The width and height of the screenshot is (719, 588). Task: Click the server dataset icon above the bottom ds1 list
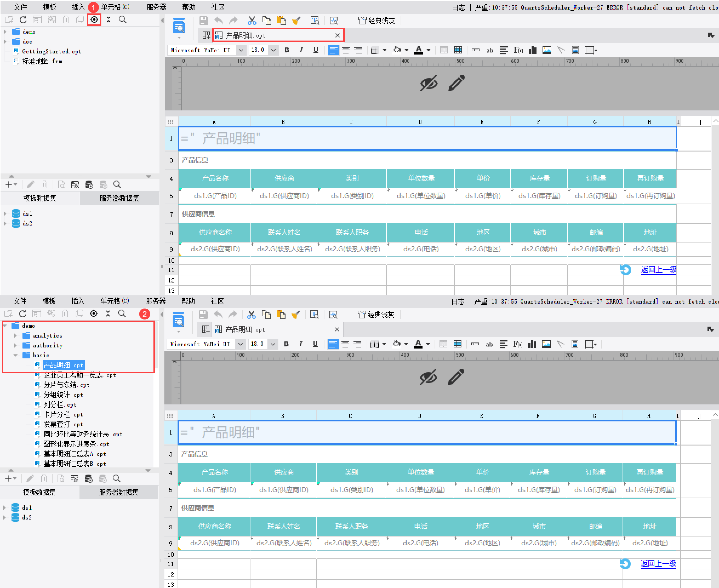(89, 479)
